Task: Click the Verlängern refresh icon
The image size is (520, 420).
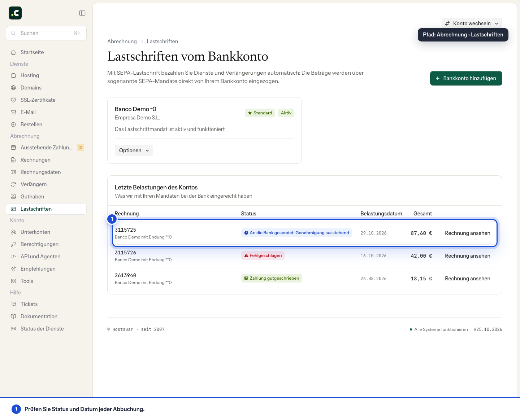Action: coord(13,184)
